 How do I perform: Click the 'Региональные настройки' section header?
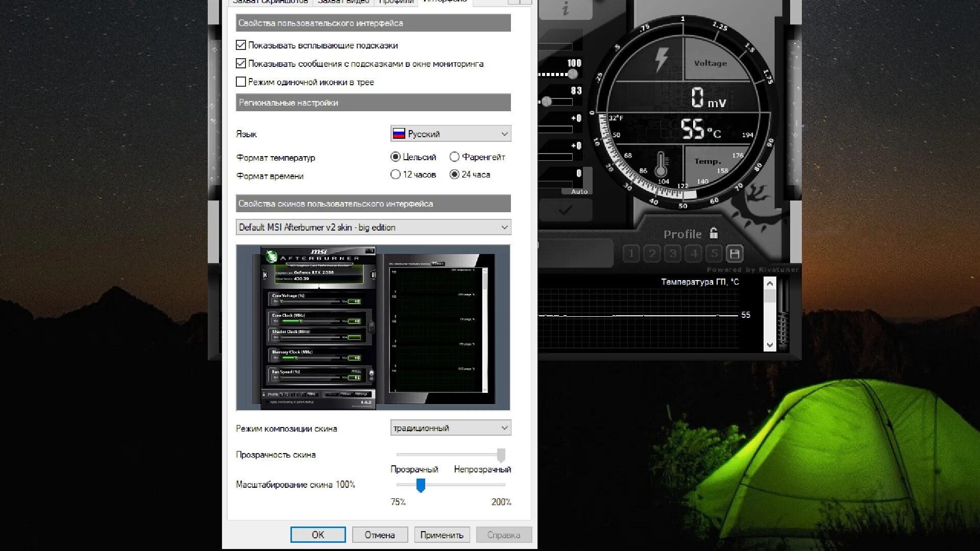coord(373,103)
